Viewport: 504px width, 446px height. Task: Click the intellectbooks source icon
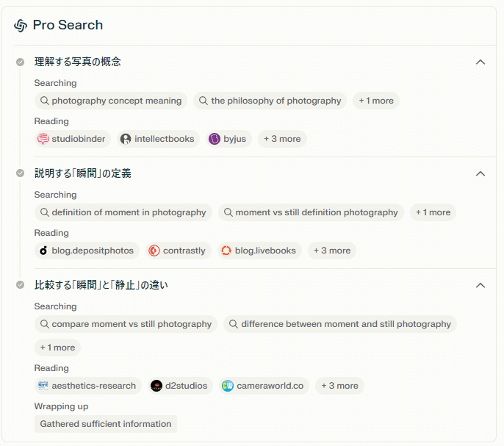click(x=126, y=139)
